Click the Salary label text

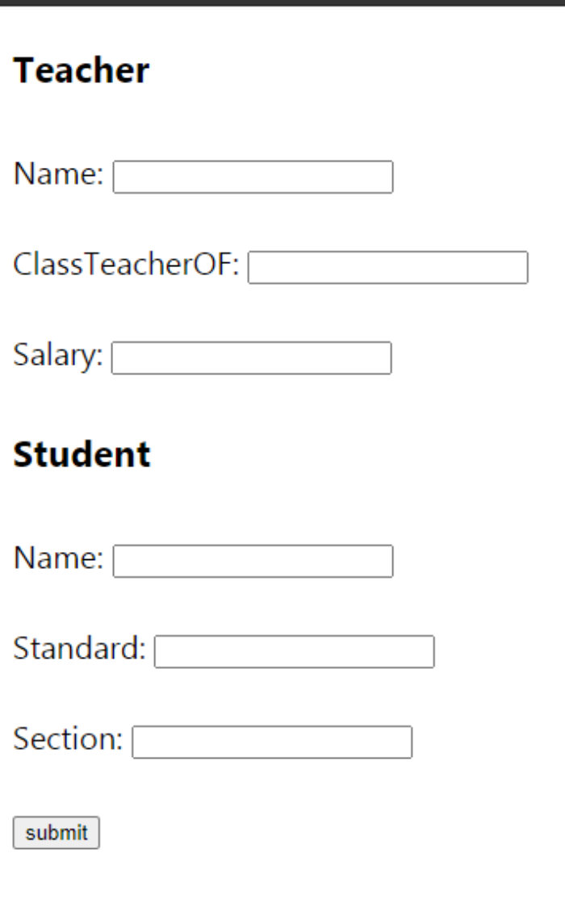57,356
